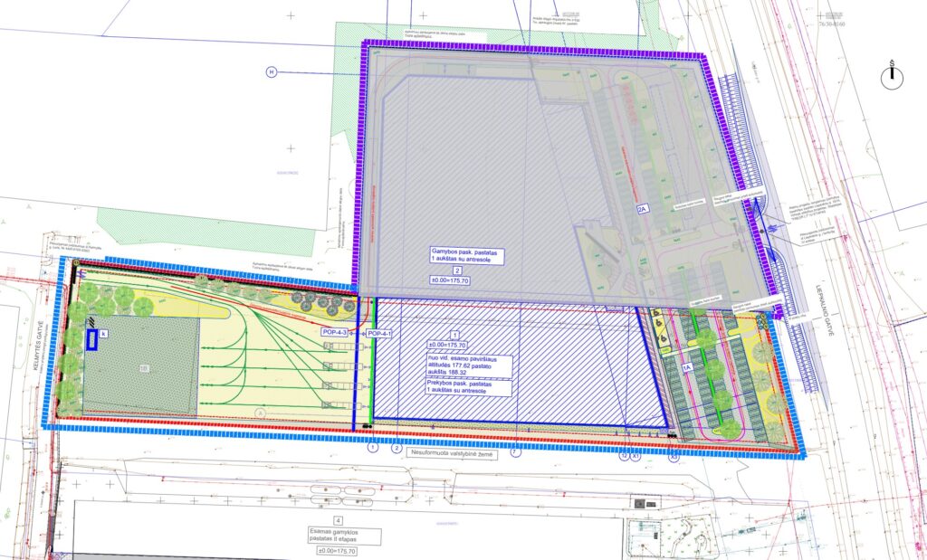Toggle the circled X1 boundary point

point(634,455)
